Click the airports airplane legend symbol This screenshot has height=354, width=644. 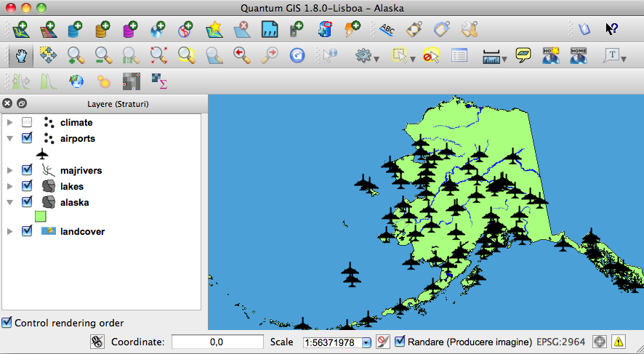pos(42,154)
